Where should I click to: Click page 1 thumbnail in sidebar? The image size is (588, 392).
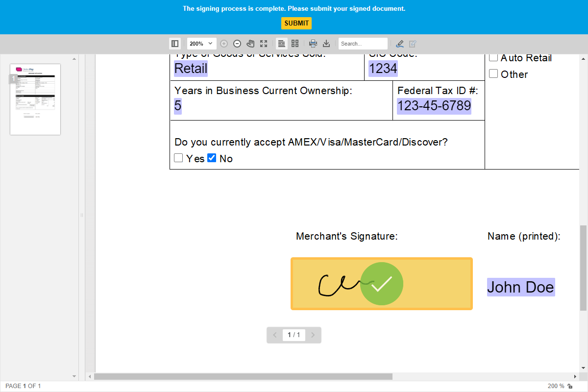click(x=35, y=99)
